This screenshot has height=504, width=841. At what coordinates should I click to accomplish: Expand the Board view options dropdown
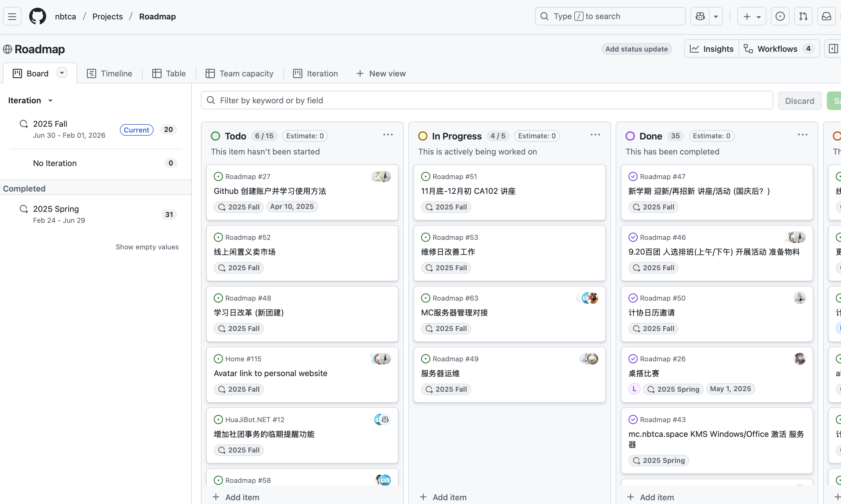62,73
